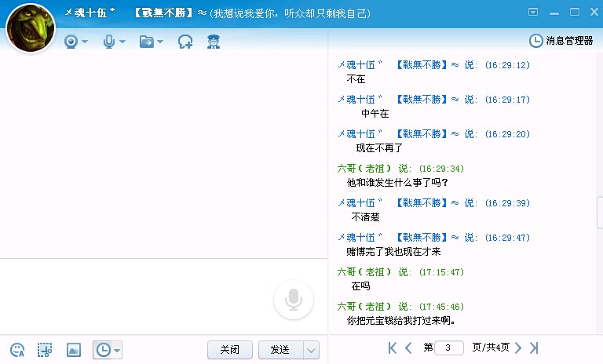The image size is (603, 364).
Task: Click the screenshot capture scissors icon
Action: pos(45,350)
